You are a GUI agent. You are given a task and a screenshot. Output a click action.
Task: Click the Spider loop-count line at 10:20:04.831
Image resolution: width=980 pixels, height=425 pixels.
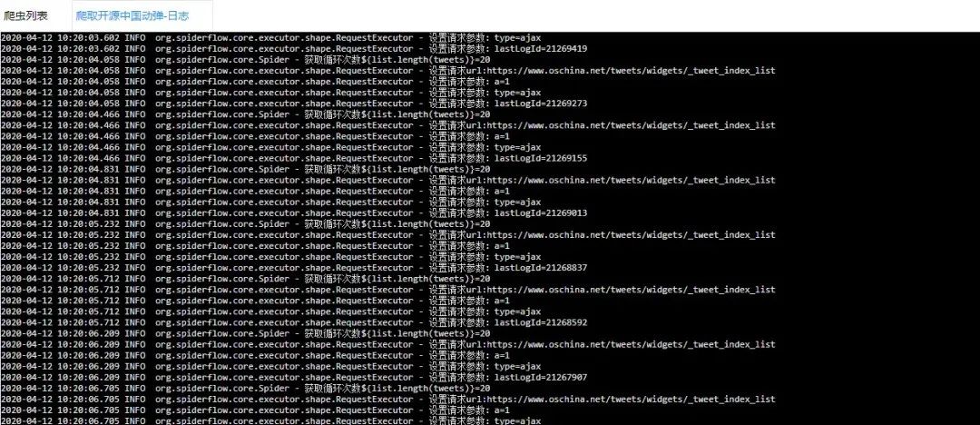245,169
